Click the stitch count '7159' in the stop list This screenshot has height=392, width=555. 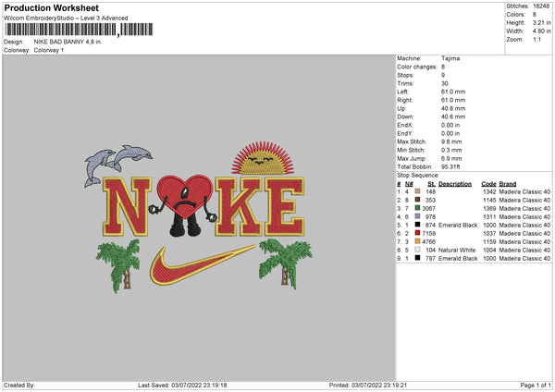tap(428, 234)
